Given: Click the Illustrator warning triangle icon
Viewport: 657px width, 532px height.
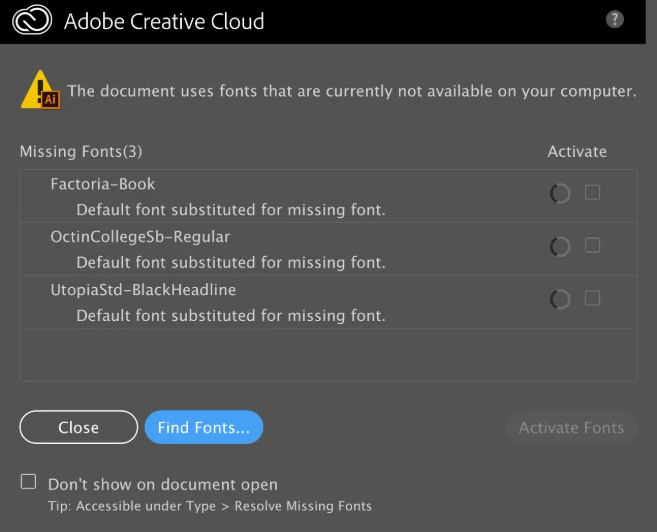Looking at the screenshot, I should click(x=41, y=92).
